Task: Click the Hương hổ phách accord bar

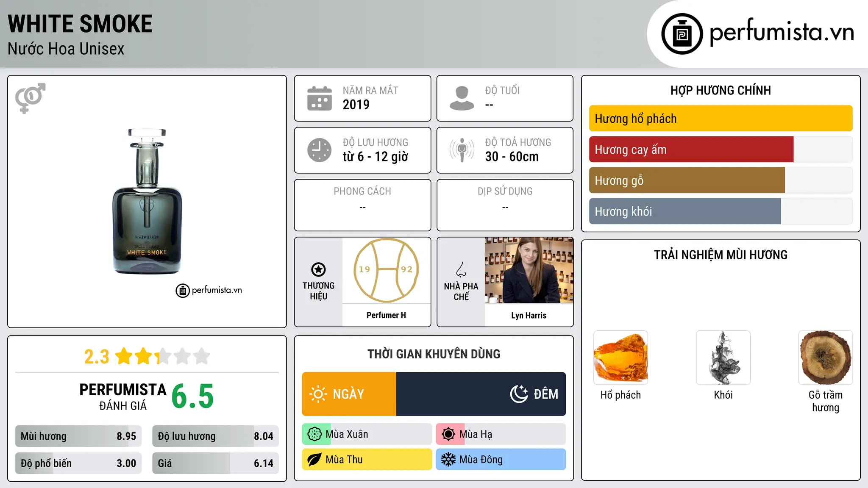Action: [721, 119]
